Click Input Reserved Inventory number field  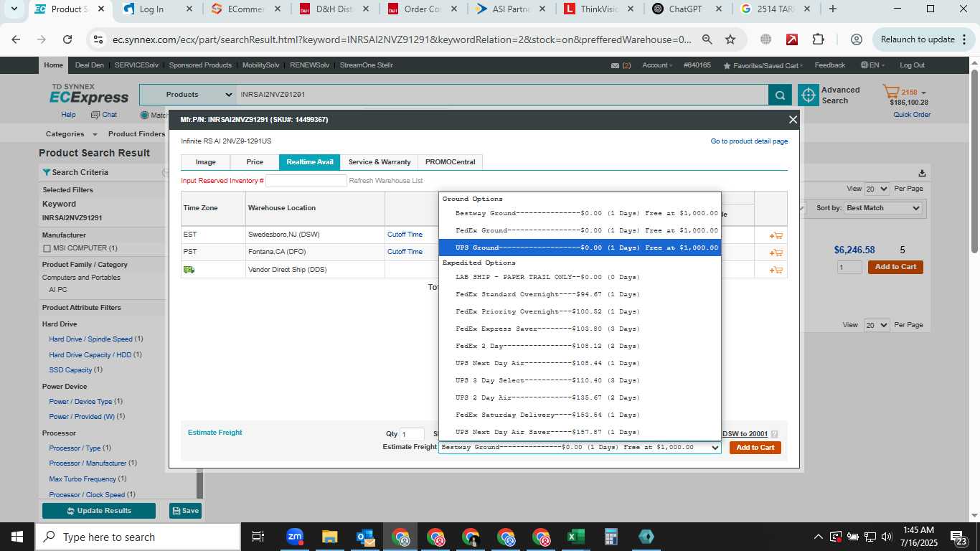point(306,181)
